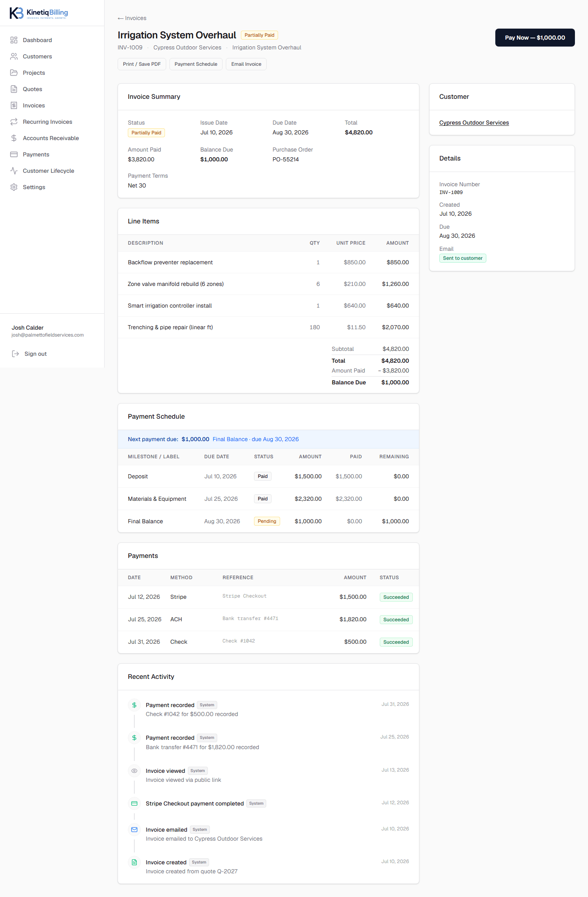Click the Invoices dollar-sheet icon
This screenshot has width=588, height=897.
[14, 105]
